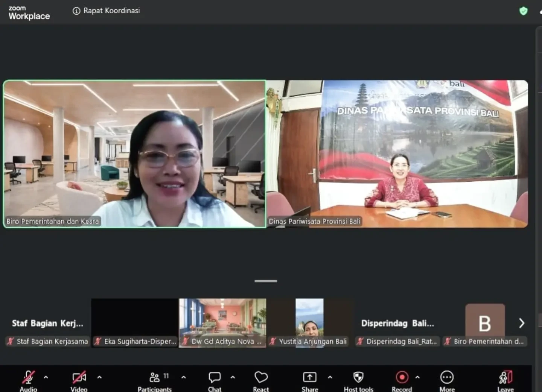Select the Staf Bagian Kerjasama participant tile
This screenshot has height=392, width=542.
47,323
